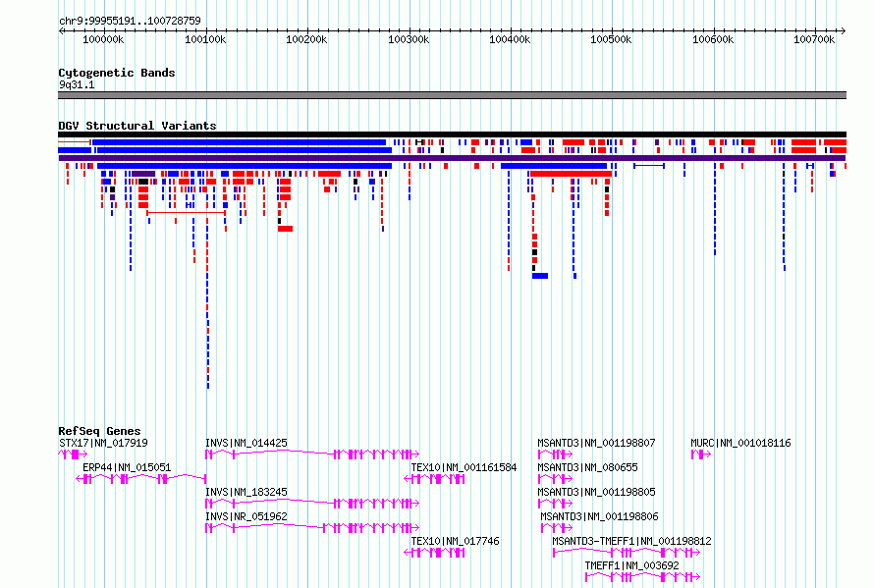The height and width of the screenshot is (588, 874).
Task: Click the red bracketed variant under DGV track
Action: point(187,213)
